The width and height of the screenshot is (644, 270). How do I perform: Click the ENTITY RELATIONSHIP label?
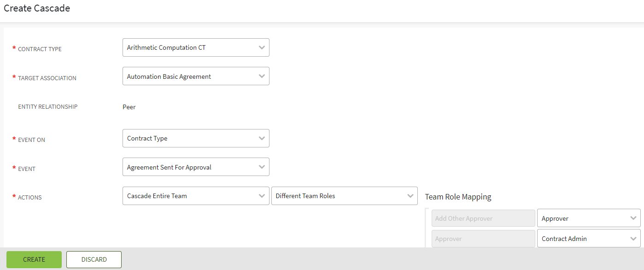pyautogui.click(x=47, y=107)
